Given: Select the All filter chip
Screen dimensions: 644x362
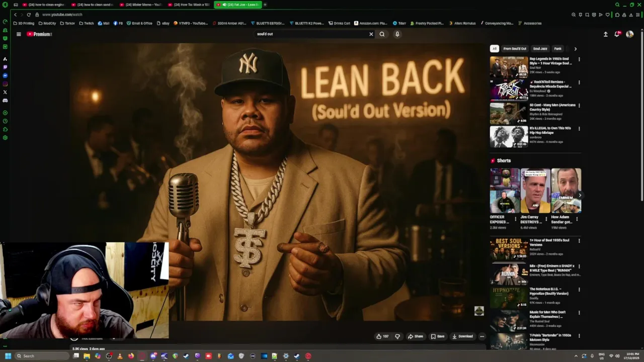Looking at the screenshot, I should [x=495, y=49].
